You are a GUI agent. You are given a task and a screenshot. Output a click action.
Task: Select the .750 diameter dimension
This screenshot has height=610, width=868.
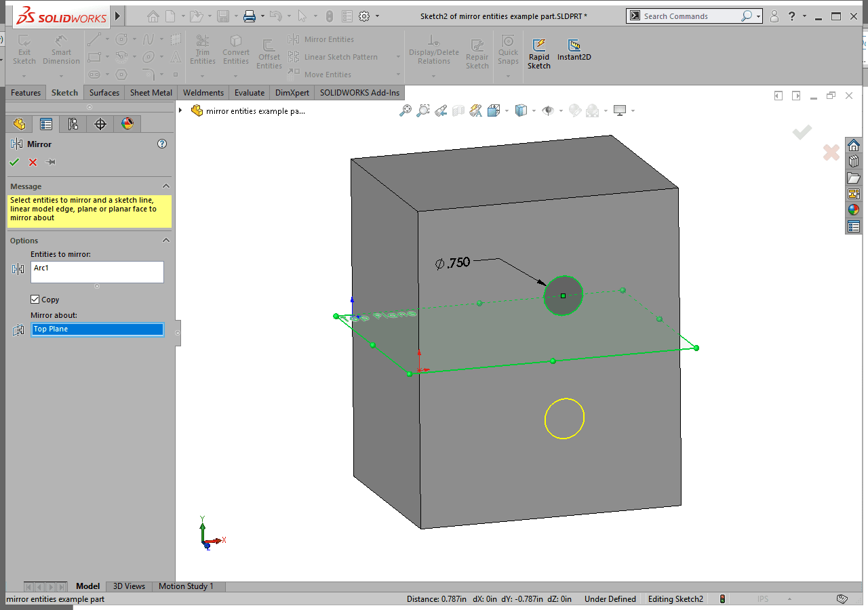pos(453,263)
